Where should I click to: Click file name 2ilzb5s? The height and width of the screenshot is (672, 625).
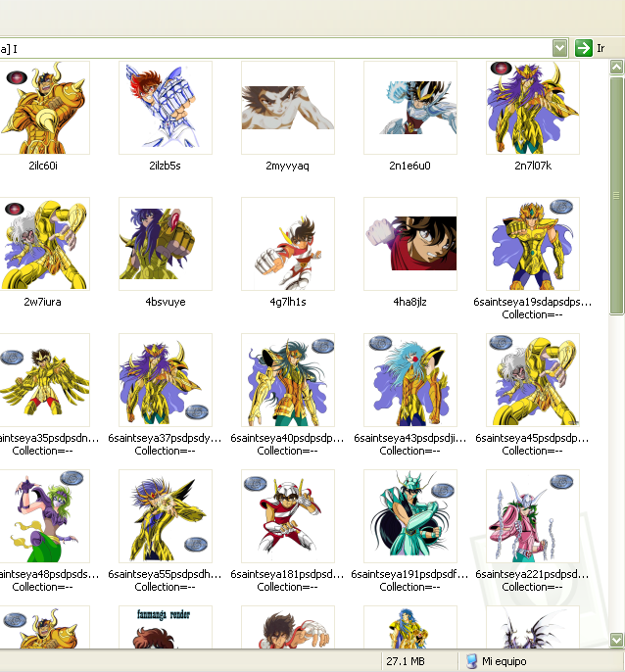[165, 166]
